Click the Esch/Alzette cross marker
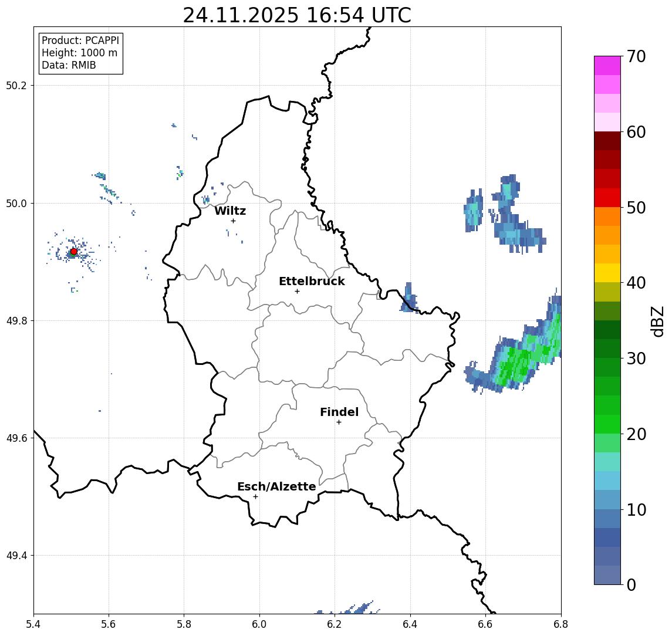The width and height of the screenshot is (672, 636). (x=255, y=497)
